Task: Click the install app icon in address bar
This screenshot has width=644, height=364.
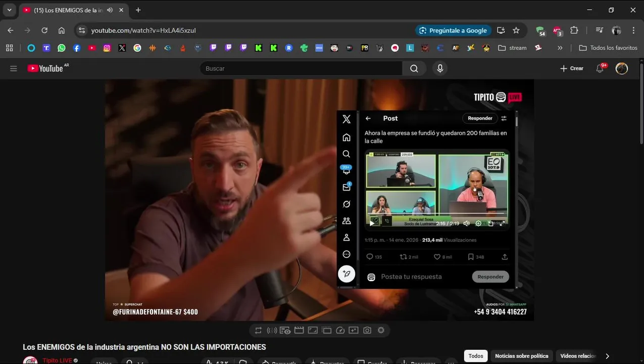Action: pos(501,30)
